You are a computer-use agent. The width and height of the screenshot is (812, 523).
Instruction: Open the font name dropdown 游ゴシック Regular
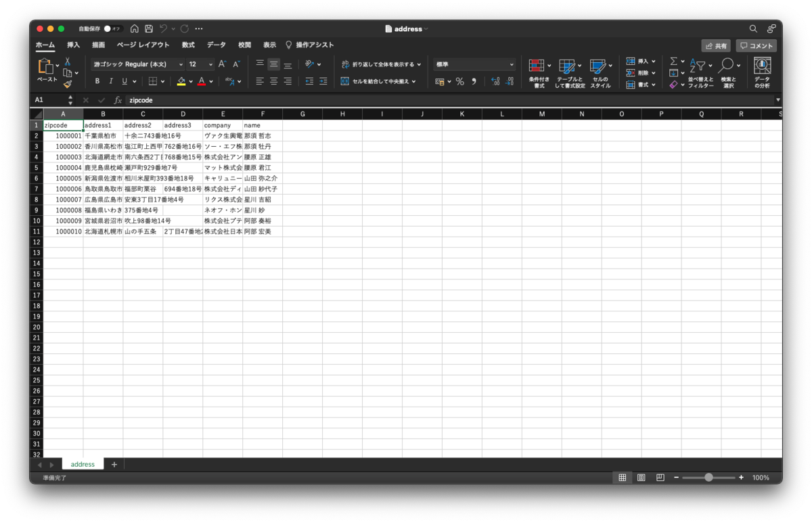point(137,64)
